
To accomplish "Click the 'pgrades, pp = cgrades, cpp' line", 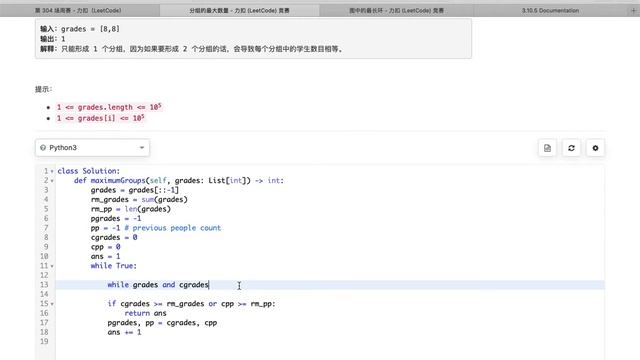I will 162,322.
